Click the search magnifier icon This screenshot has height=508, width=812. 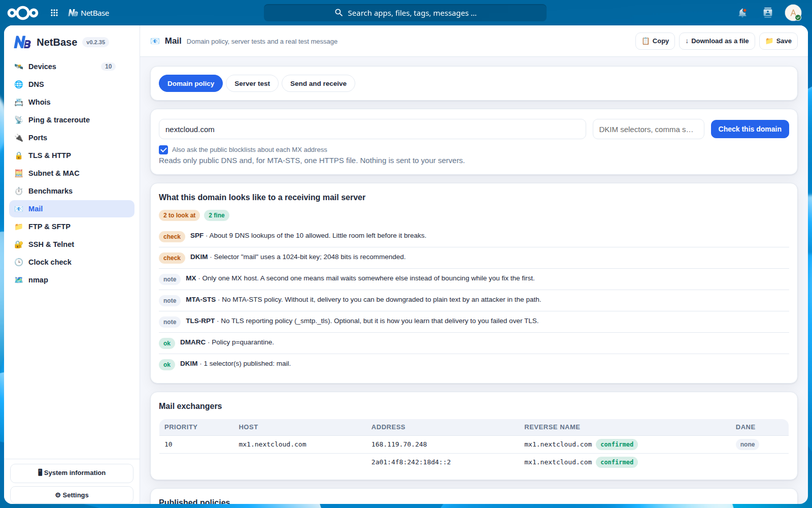point(339,13)
